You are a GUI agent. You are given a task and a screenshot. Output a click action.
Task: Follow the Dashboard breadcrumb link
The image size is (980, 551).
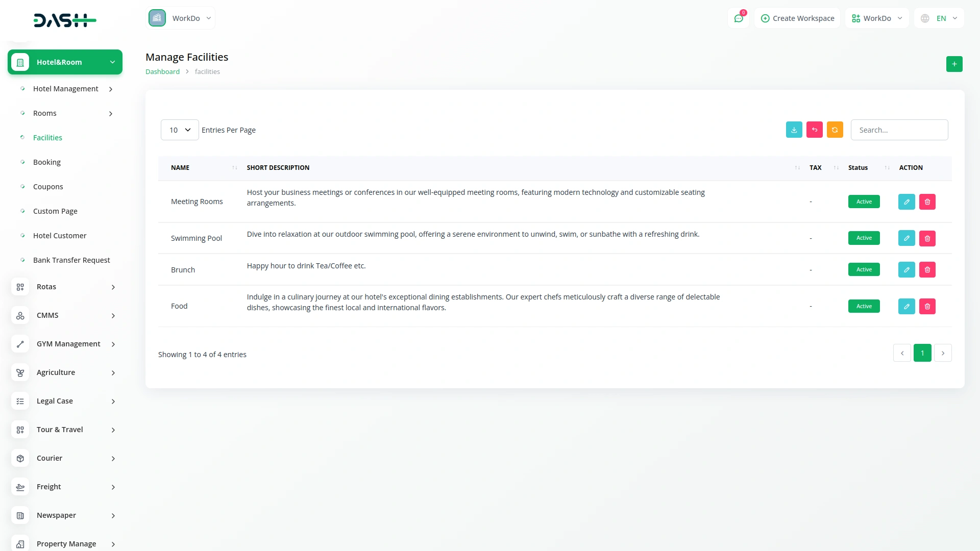point(162,72)
